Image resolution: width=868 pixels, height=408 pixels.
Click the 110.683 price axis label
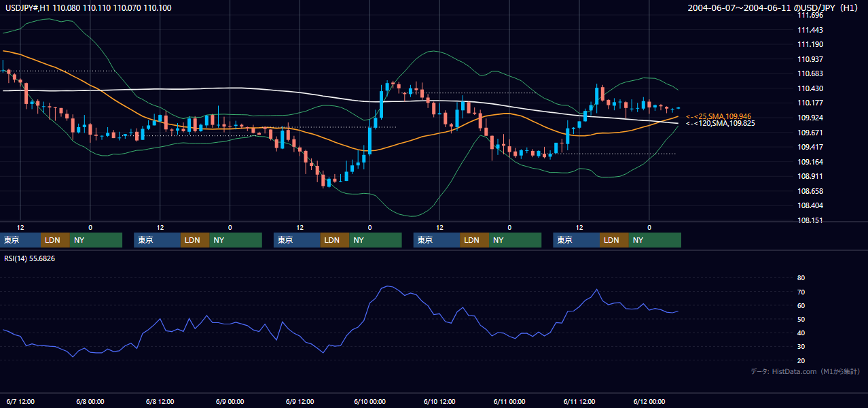[x=810, y=73]
